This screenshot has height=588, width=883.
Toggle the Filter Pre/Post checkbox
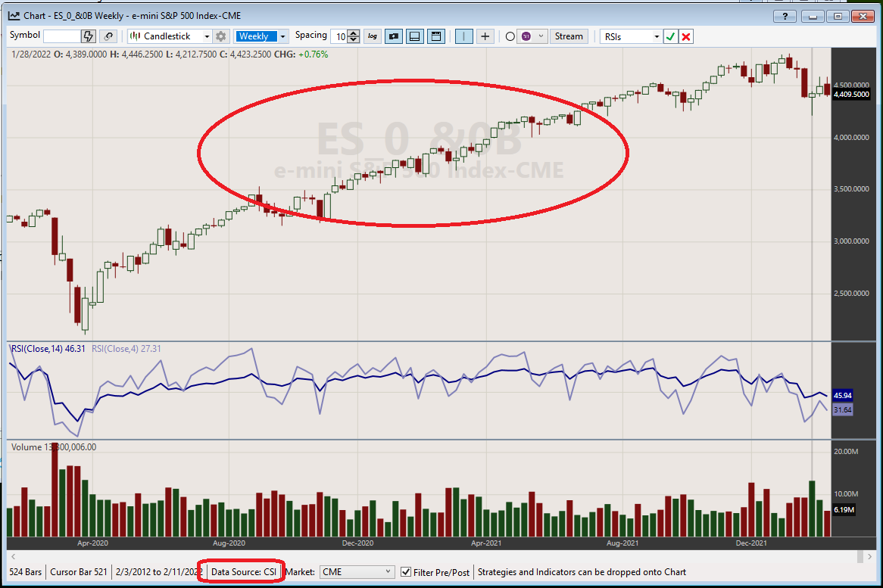pos(406,572)
